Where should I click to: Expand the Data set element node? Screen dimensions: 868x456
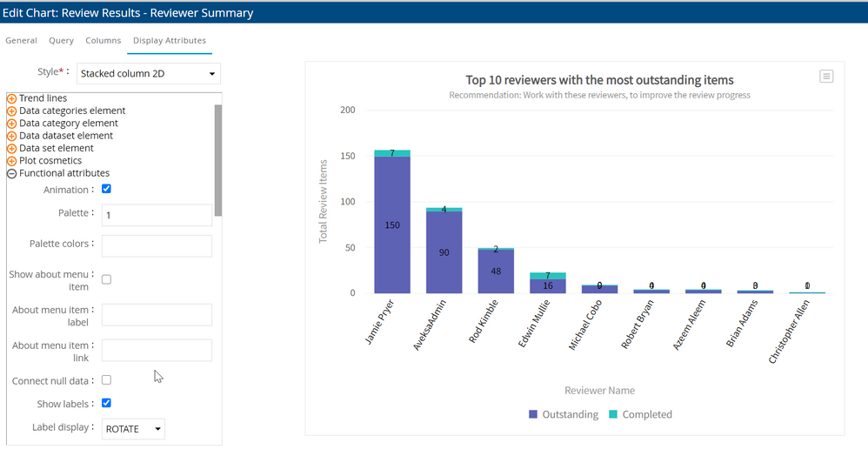12,149
